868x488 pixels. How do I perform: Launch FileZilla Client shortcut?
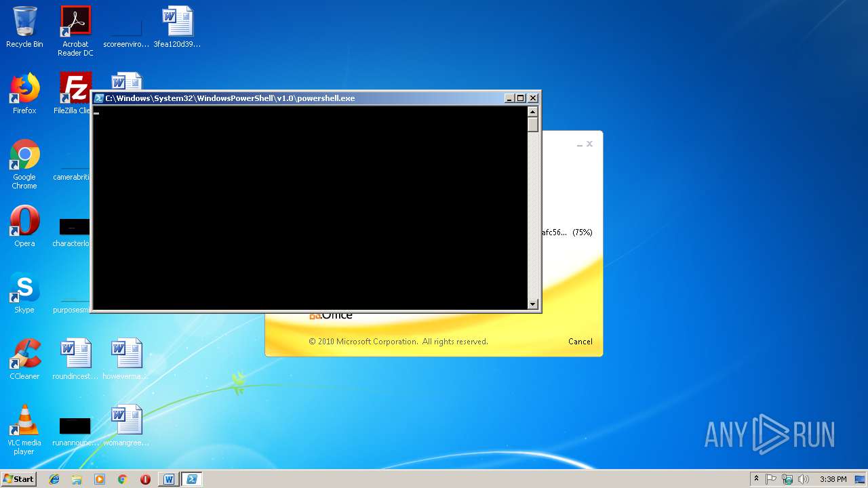74,94
